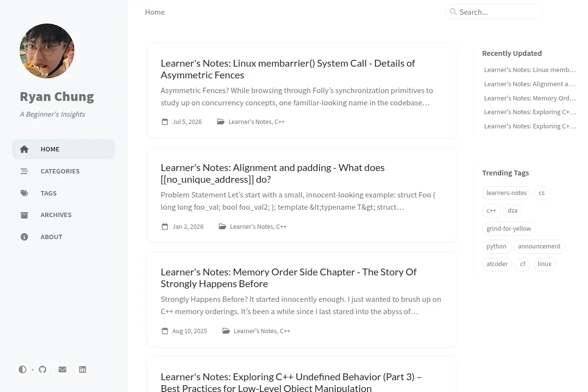Select the grind-for-yellow tag
This screenshot has height=392, width=588.
509,228
